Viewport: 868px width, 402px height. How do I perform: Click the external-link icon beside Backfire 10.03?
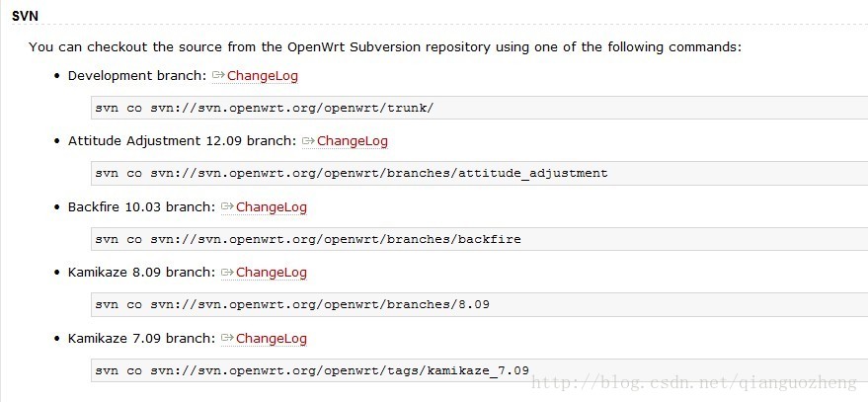click(x=227, y=206)
